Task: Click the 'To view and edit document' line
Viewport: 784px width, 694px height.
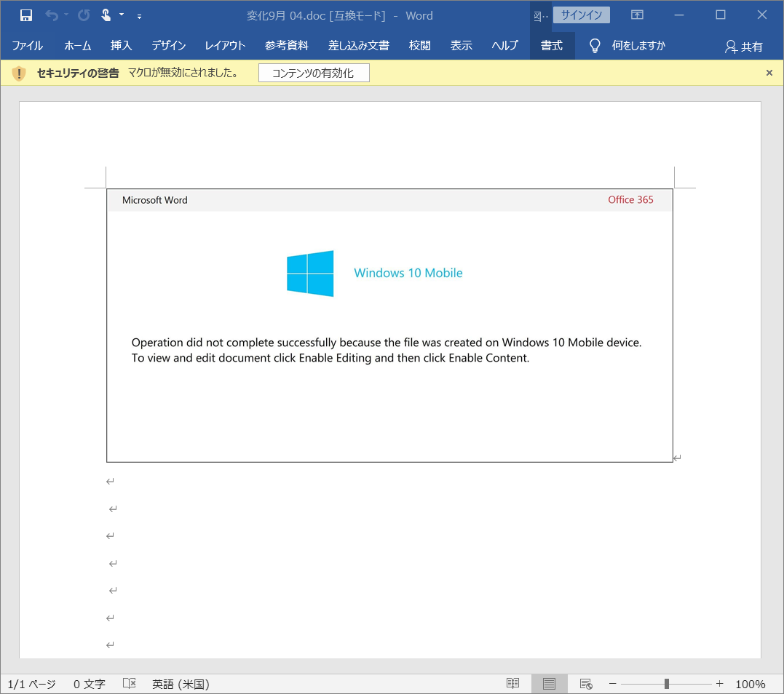Action: (330, 358)
